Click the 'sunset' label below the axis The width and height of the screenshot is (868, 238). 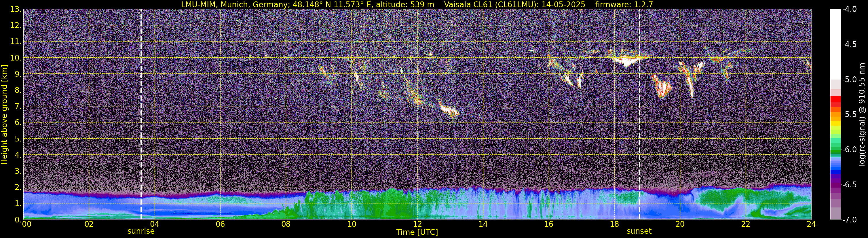tap(639, 231)
